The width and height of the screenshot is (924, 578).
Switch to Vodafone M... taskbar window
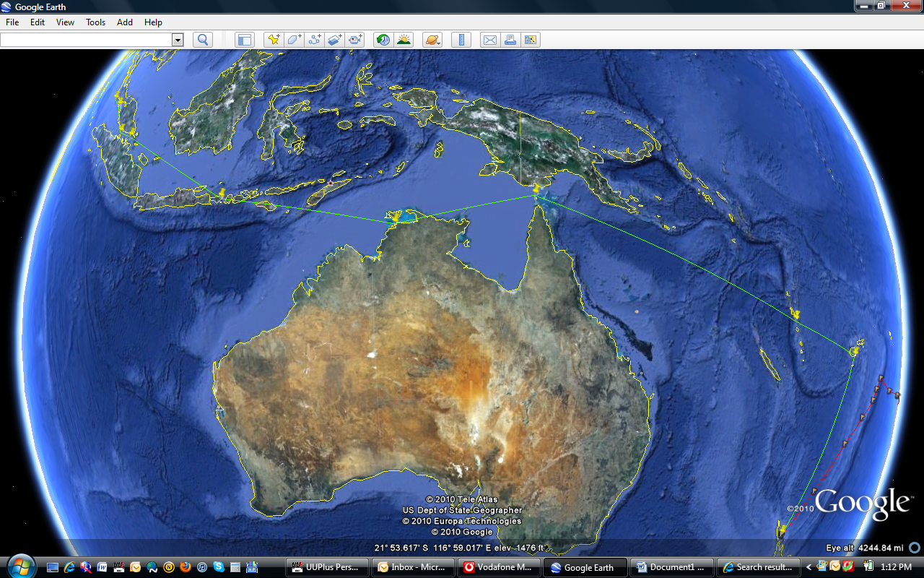pyautogui.click(x=499, y=567)
